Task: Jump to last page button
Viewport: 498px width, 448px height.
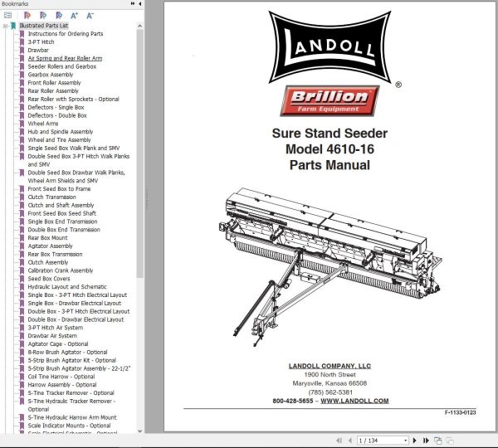Action: click(426, 441)
